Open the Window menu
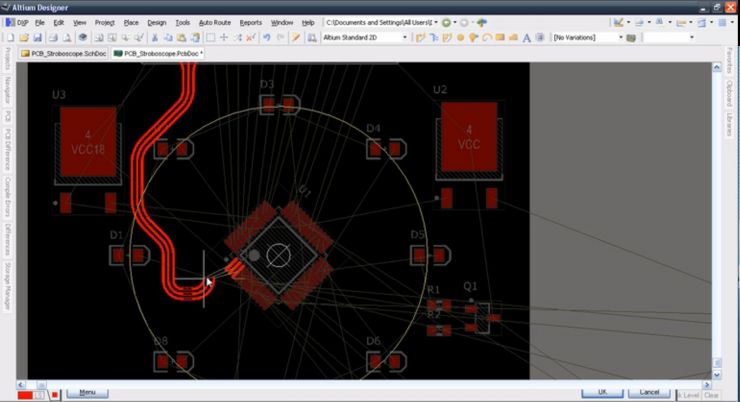The width and height of the screenshot is (740, 402). tap(282, 22)
